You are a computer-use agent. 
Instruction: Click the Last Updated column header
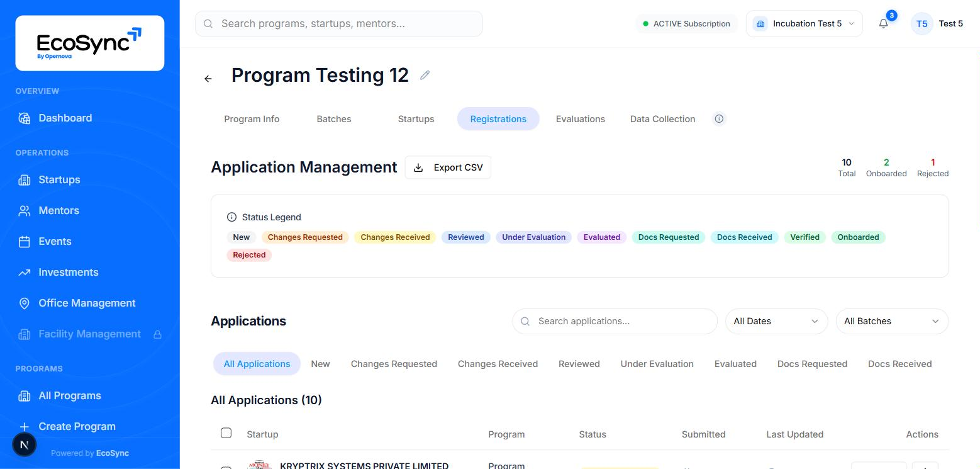tap(794, 434)
